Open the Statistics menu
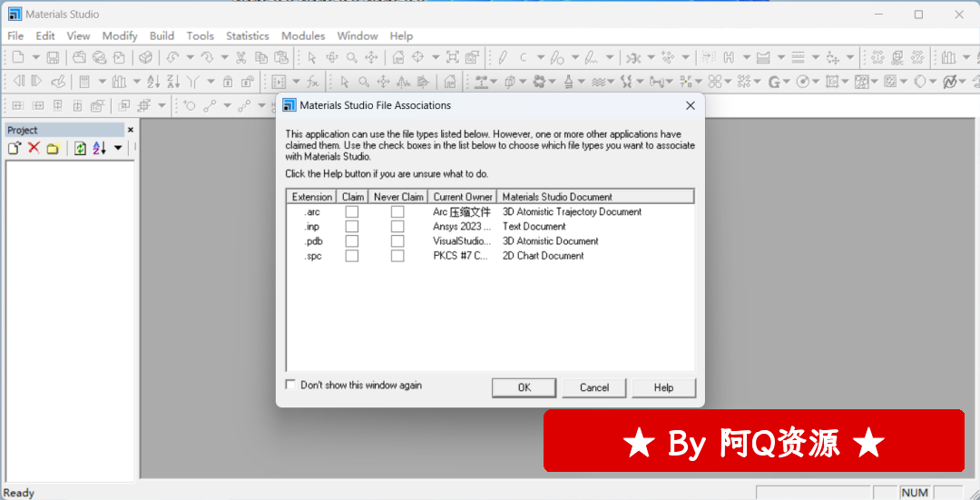Screen dimensions: 980x500 click(x=247, y=36)
